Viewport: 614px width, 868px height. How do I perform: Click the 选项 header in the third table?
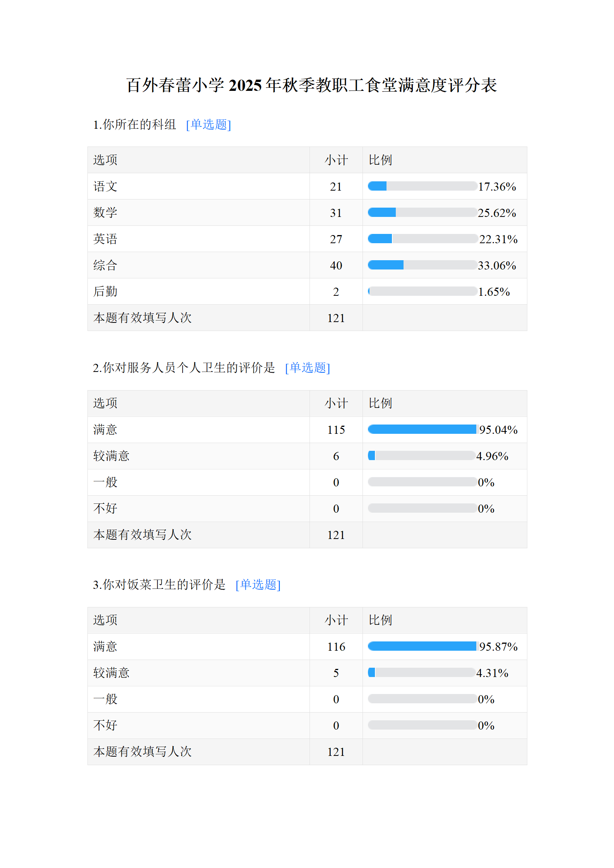pyautogui.click(x=105, y=620)
